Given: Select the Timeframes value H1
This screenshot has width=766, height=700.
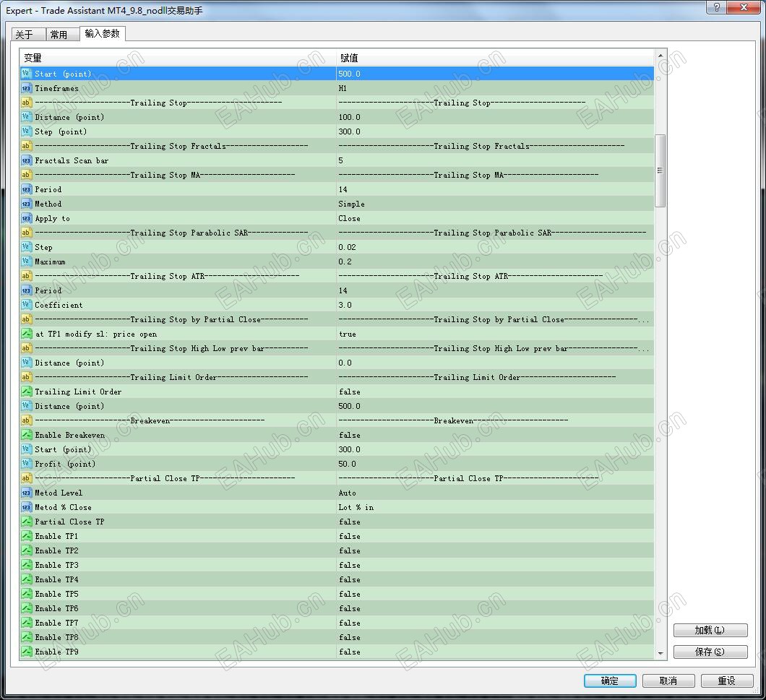Looking at the screenshot, I should point(343,88).
